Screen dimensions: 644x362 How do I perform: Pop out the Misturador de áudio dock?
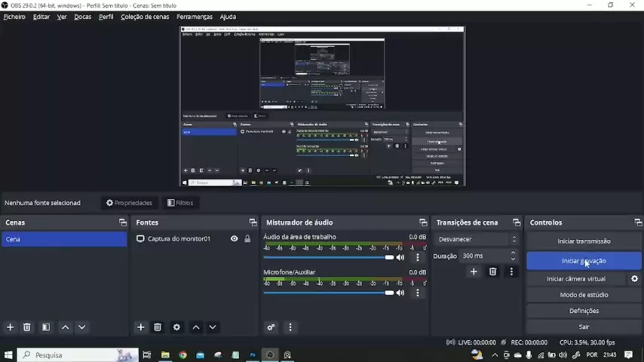click(x=423, y=222)
